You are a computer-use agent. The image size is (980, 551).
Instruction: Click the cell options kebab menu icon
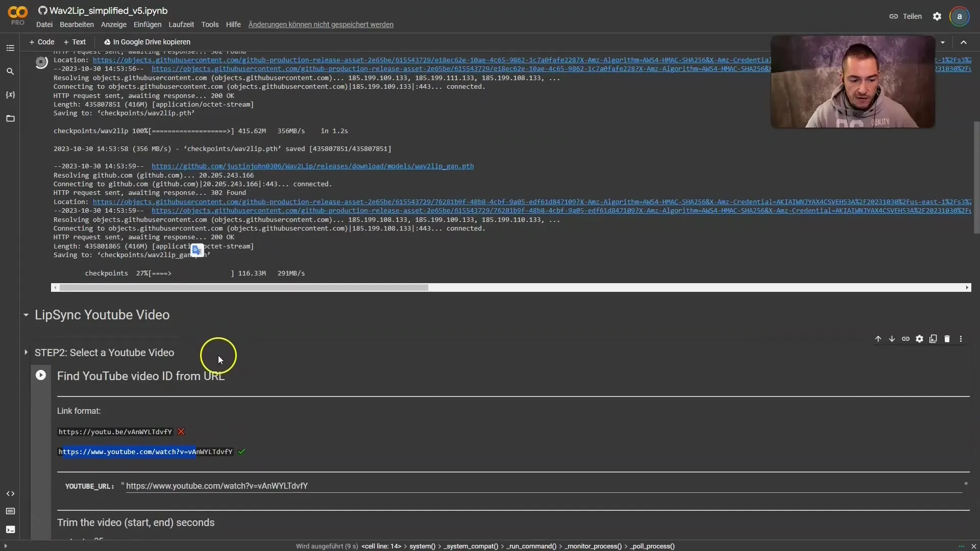coord(962,339)
